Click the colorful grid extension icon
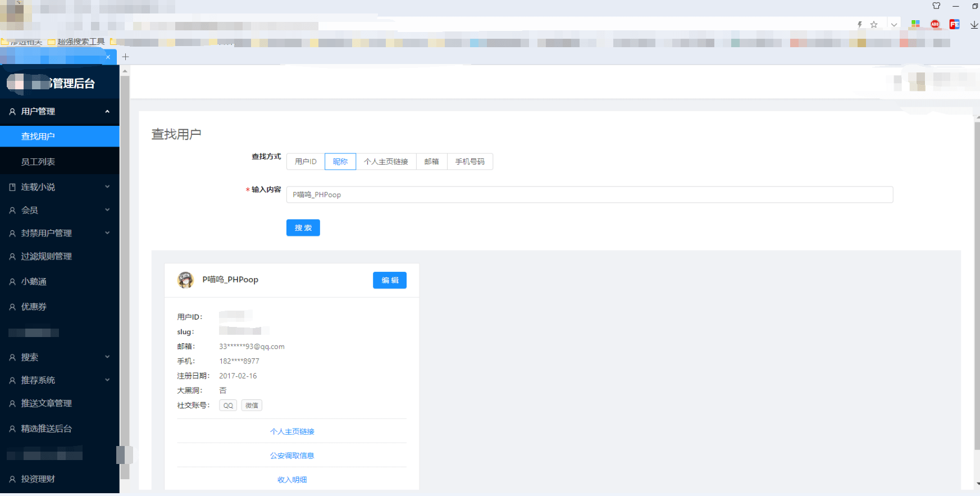This screenshot has height=496, width=980. pos(915,24)
